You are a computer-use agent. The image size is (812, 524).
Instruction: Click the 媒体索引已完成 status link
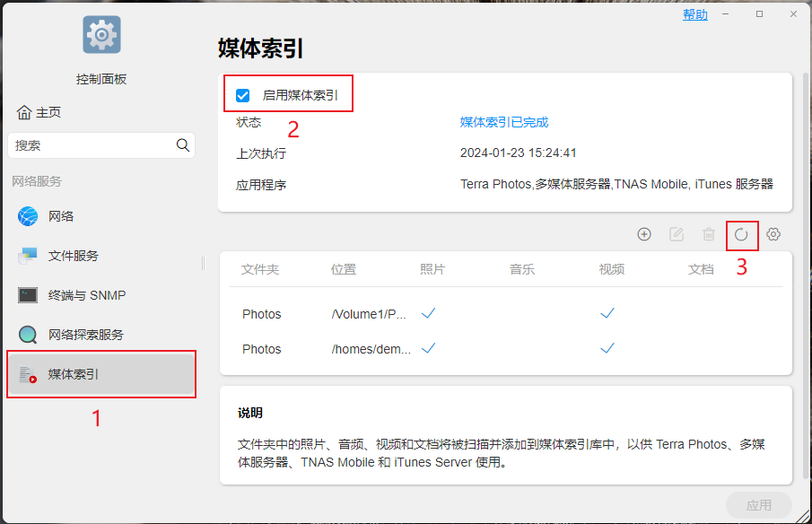pos(504,122)
